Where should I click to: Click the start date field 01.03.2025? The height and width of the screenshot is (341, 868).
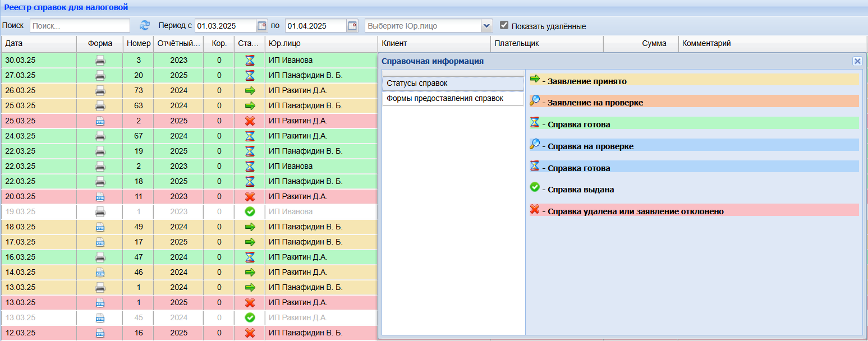click(x=226, y=26)
